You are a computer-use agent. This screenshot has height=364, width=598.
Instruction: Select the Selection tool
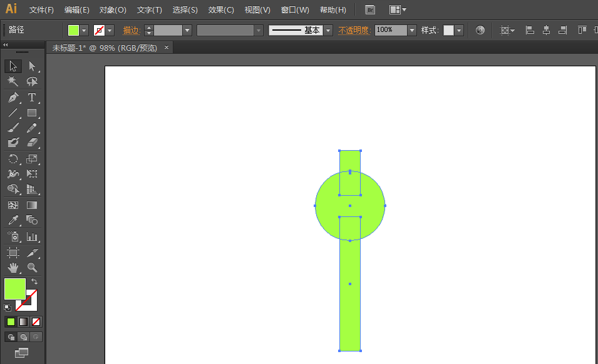point(13,66)
